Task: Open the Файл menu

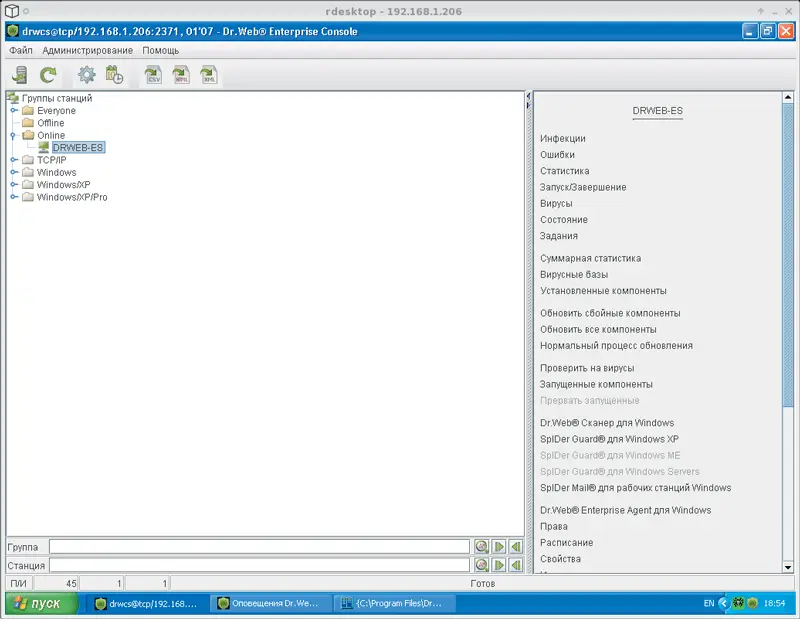Action: 21,51
